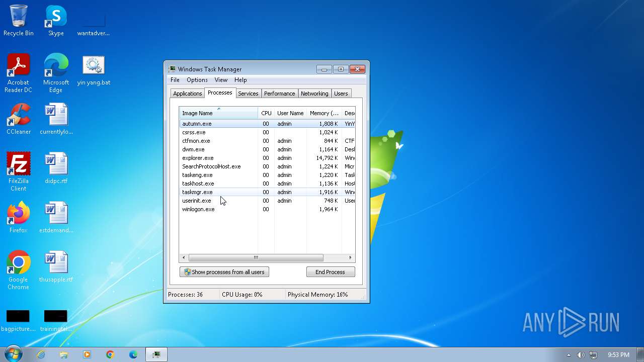Open the CCleaner desktop shortcut
The width and height of the screenshot is (644, 362).
(19, 119)
